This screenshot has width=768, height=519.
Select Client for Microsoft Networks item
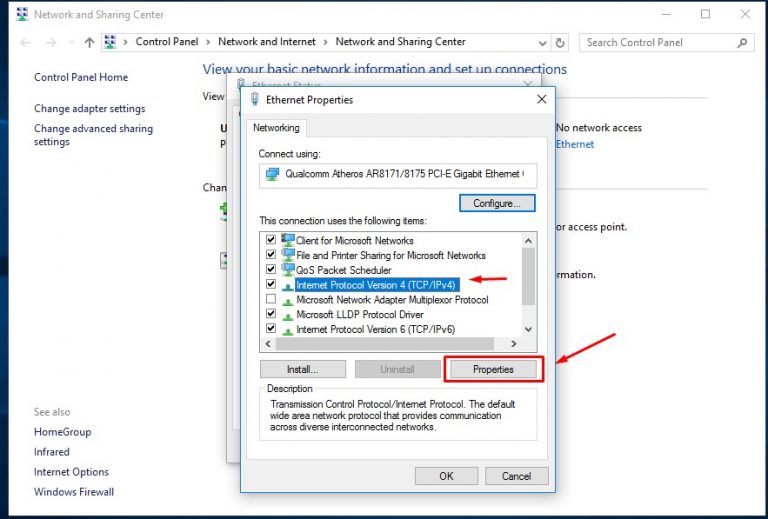tap(355, 240)
